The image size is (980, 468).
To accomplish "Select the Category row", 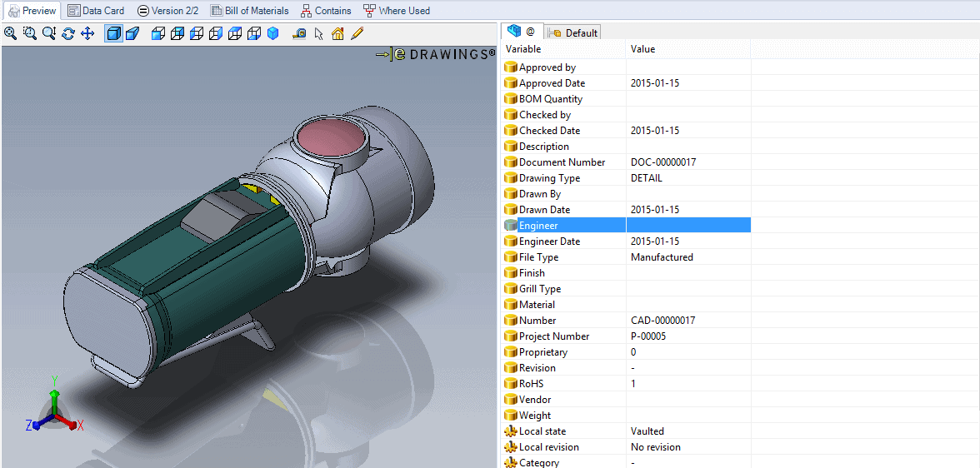I will tap(626, 462).
